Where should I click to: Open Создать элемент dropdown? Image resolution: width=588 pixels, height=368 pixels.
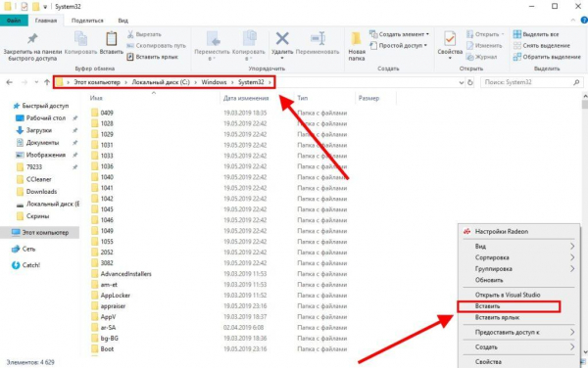(400, 34)
